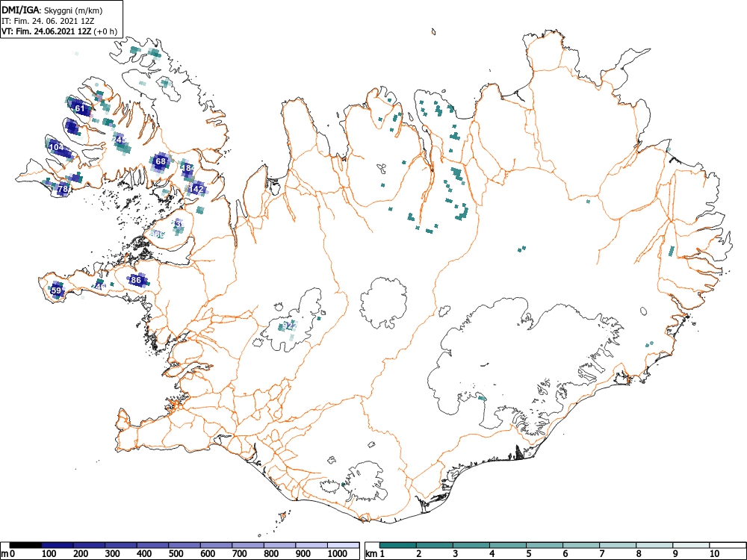Click the '1000' label in the metre legend
747x560 pixels.
(338, 554)
